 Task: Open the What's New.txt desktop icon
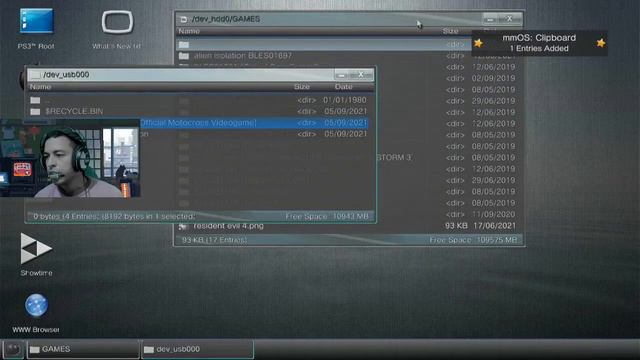(117, 28)
